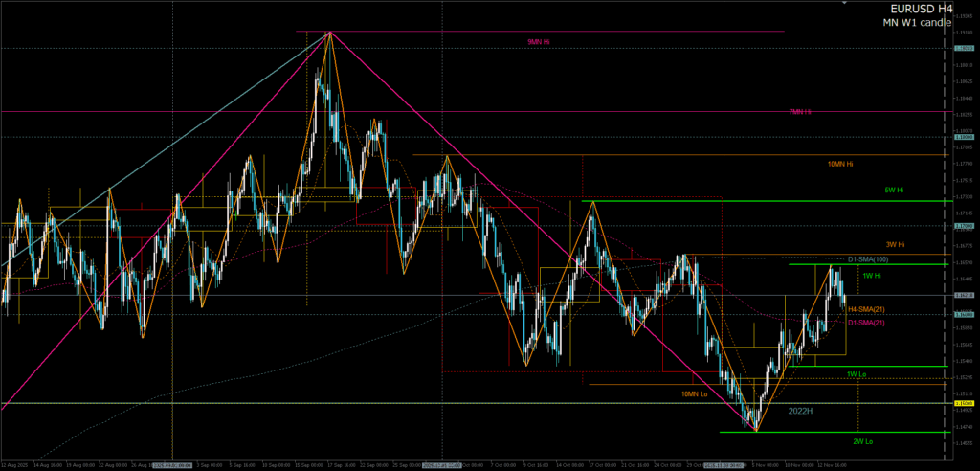
Task: Select the green 5W Hi label
Action: pos(895,191)
